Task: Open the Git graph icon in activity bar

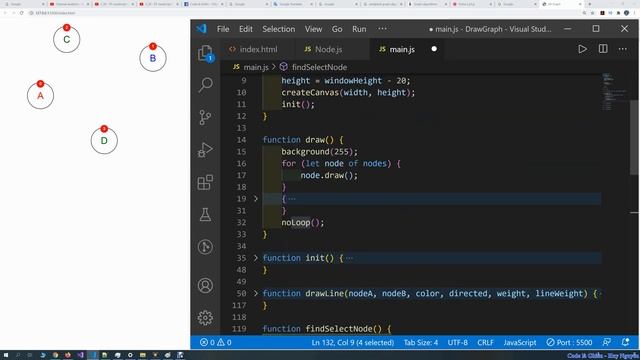Action: (205, 247)
